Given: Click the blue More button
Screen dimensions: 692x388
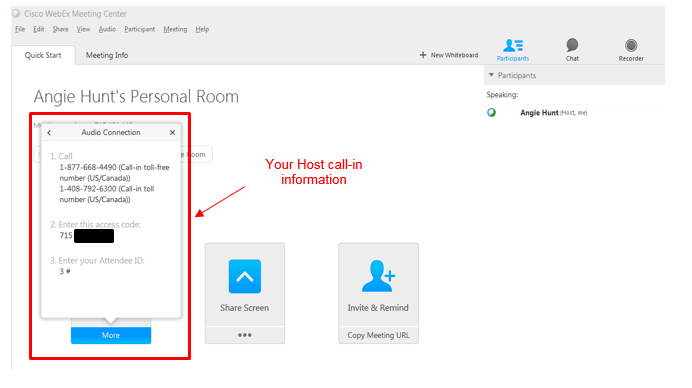Looking at the screenshot, I should pyautogui.click(x=111, y=335).
